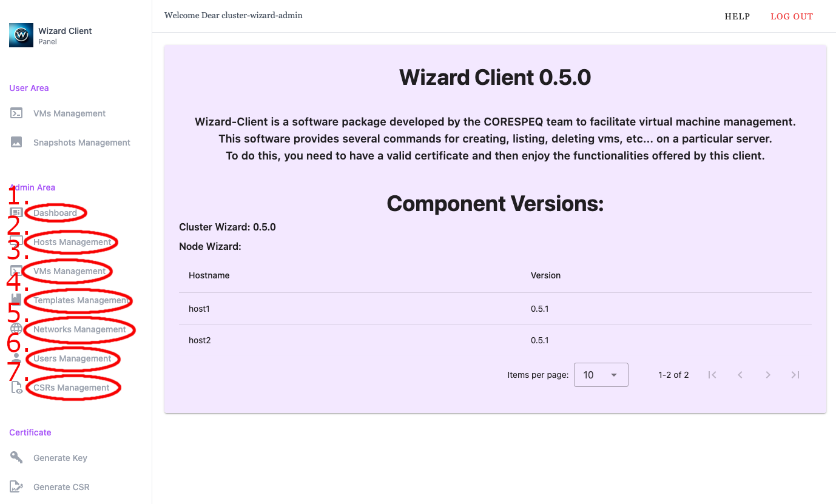The height and width of the screenshot is (504, 836).
Task: Click the key icon beside Generate Key
Action: (17, 458)
